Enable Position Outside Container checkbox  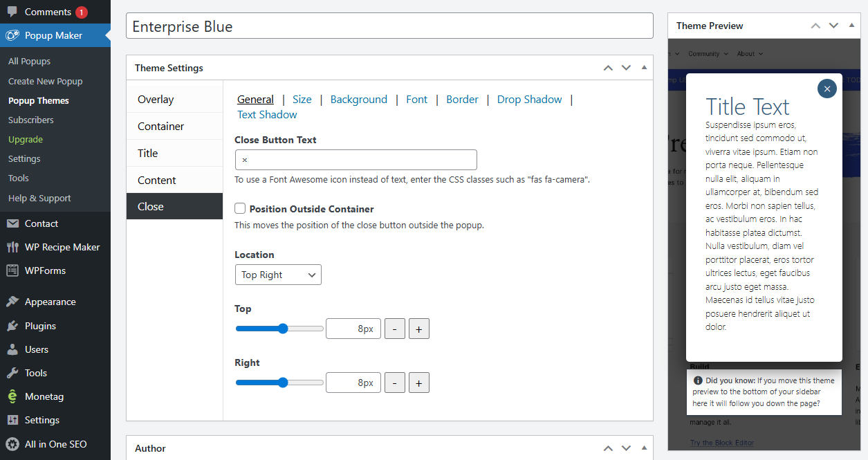[x=240, y=209]
